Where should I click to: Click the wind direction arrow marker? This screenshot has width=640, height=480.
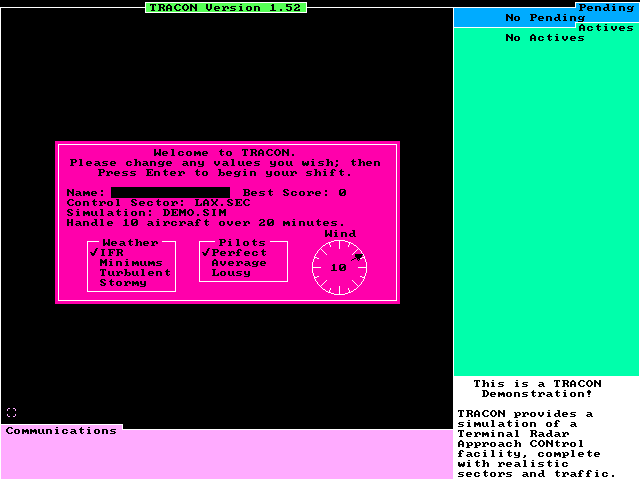(358, 257)
